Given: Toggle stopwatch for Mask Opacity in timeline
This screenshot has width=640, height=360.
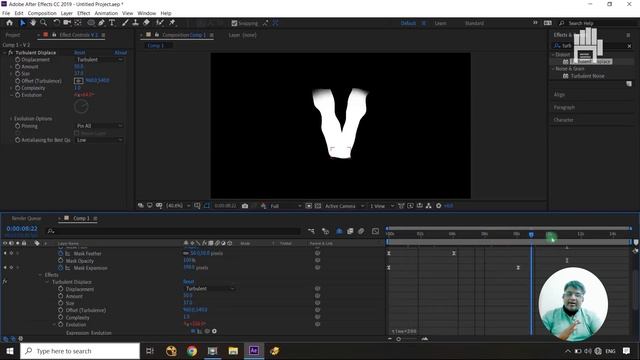Looking at the screenshot, I should coord(61,261).
